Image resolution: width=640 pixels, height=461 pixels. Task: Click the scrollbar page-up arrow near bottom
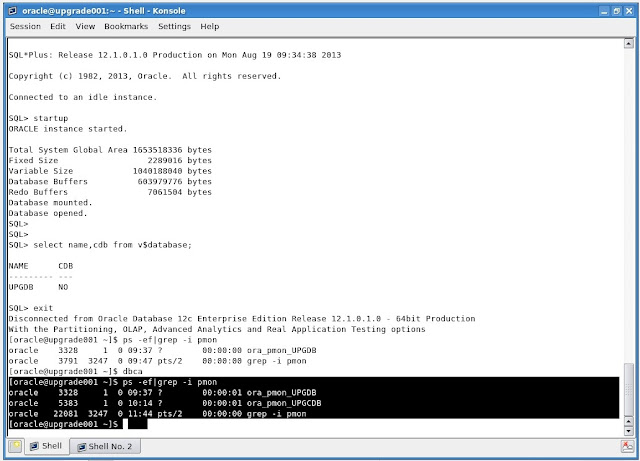(x=629, y=421)
